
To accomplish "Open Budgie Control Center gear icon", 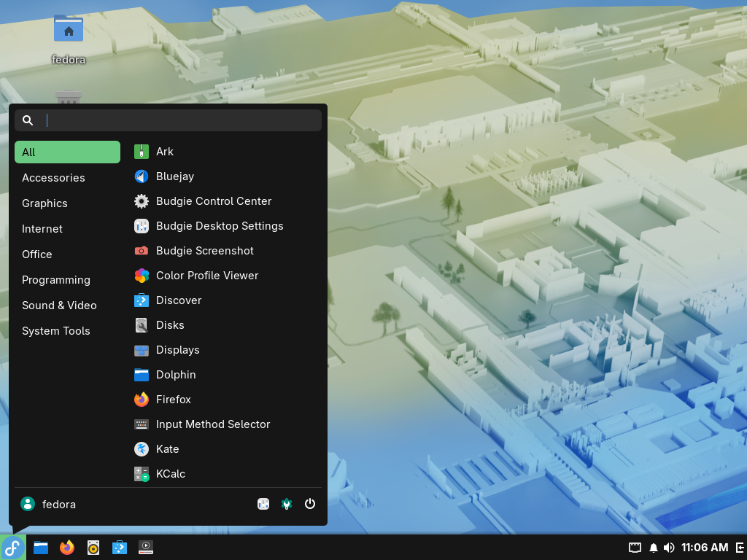I will tap(142, 201).
